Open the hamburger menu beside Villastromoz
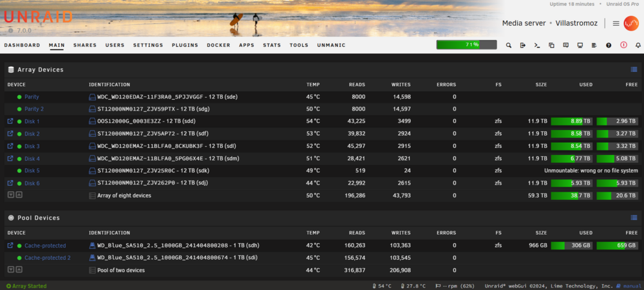Image resolution: width=644 pixels, height=290 pixels. click(x=616, y=23)
